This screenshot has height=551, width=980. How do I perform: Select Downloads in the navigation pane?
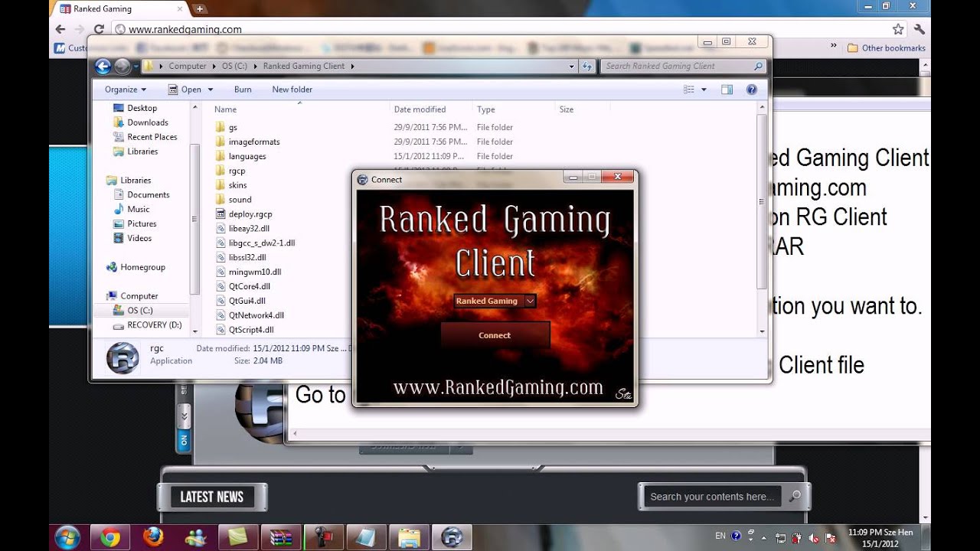141,122
